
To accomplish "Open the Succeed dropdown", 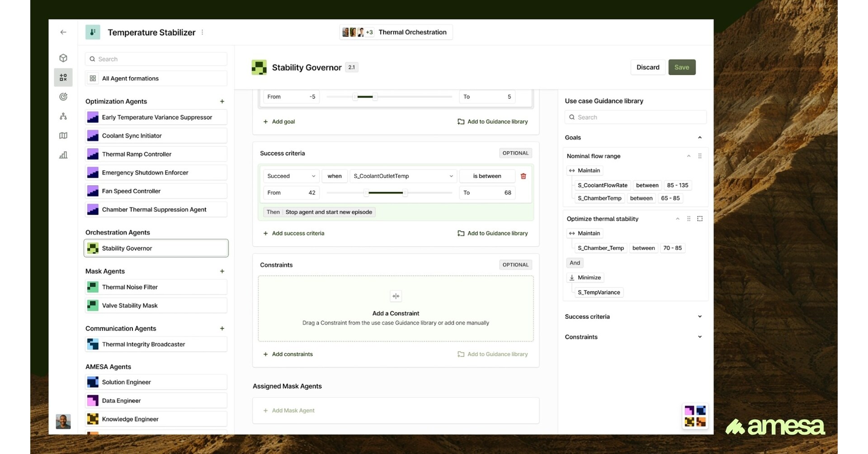I will (x=291, y=176).
